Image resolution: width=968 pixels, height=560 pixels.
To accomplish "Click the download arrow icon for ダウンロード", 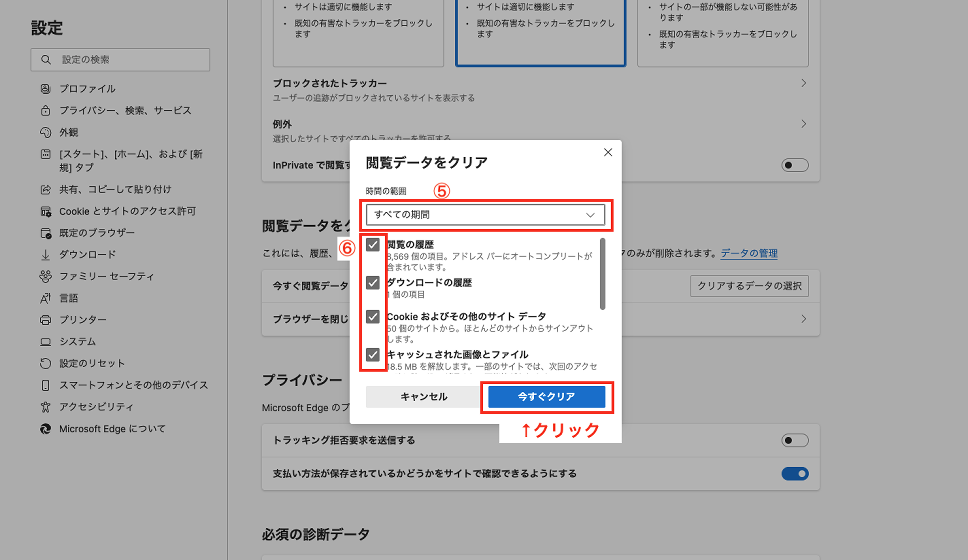I will pyautogui.click(x=46, y=254).
